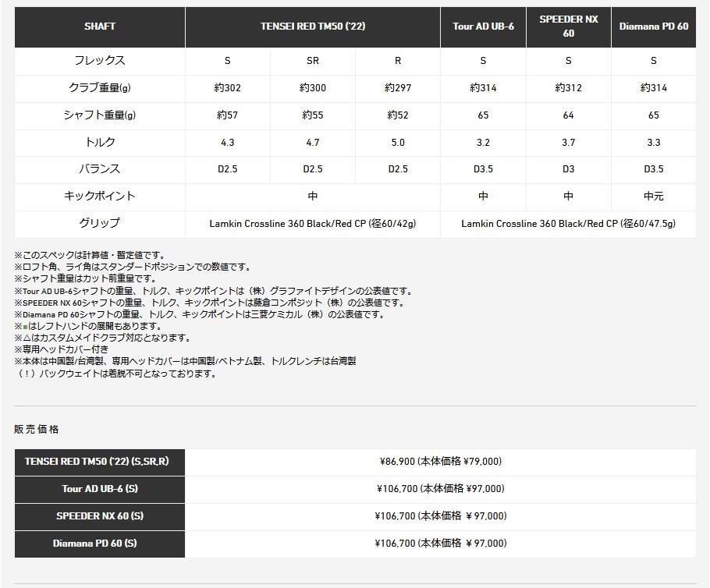
Task: Click the グリップ row label
Action: (100, 224)
